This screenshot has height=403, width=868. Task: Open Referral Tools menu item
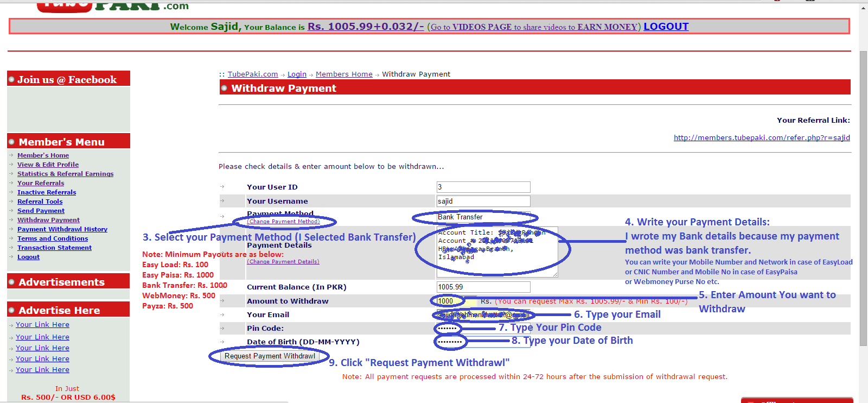click(40, 201)
